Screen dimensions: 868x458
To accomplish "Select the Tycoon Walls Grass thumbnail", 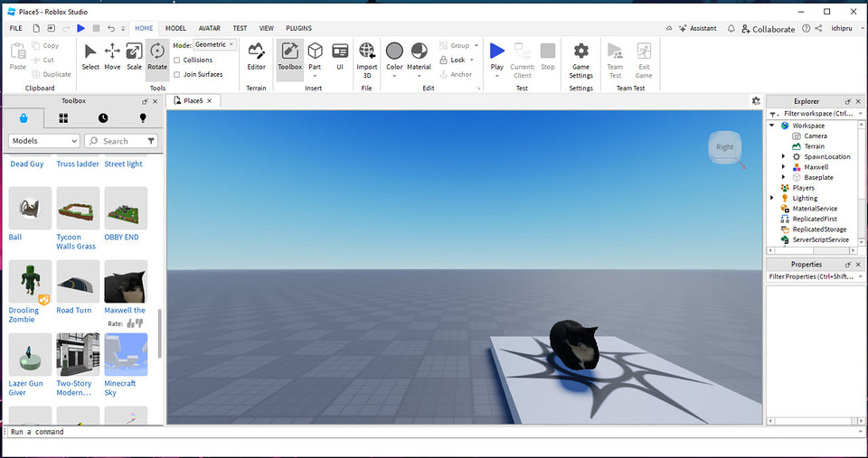I will pyautogui.click(x=78, y=209).
